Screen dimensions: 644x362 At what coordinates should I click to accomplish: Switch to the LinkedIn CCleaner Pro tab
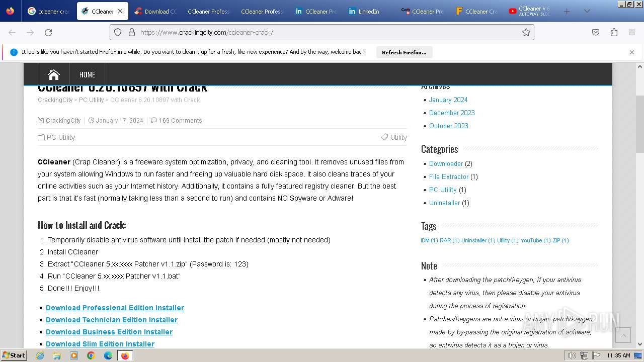(x=316, y=11)
